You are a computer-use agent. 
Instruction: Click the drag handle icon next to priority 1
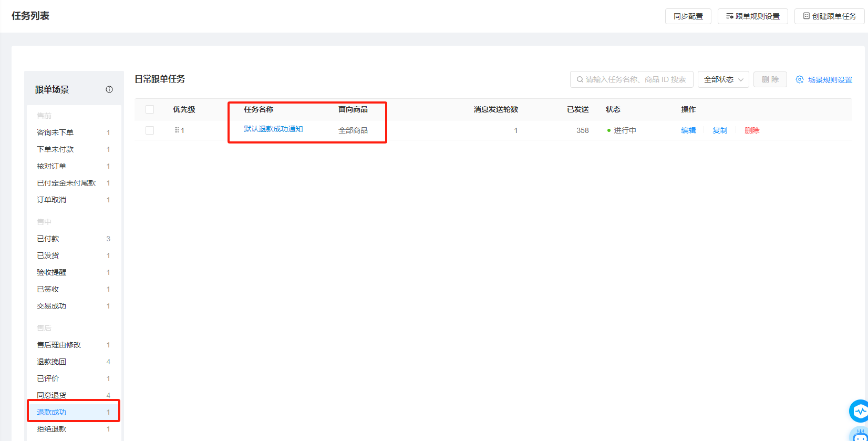pos(177,130)
